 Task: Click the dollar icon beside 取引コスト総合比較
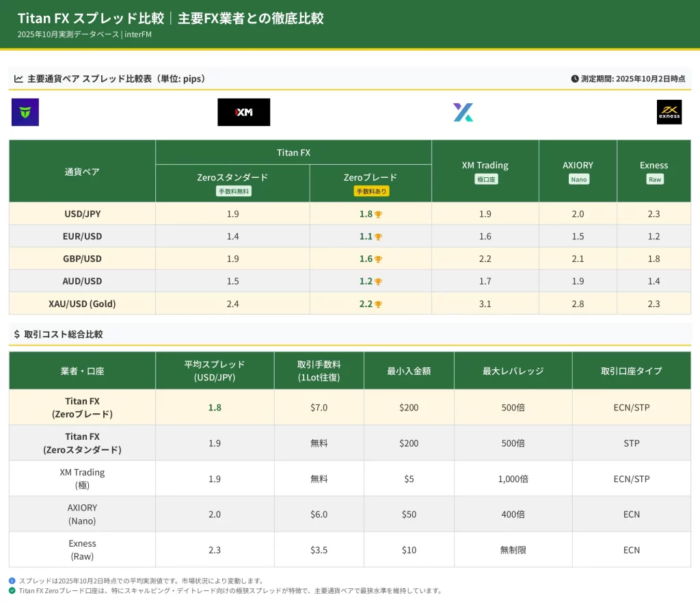click(x=17, y=334)
